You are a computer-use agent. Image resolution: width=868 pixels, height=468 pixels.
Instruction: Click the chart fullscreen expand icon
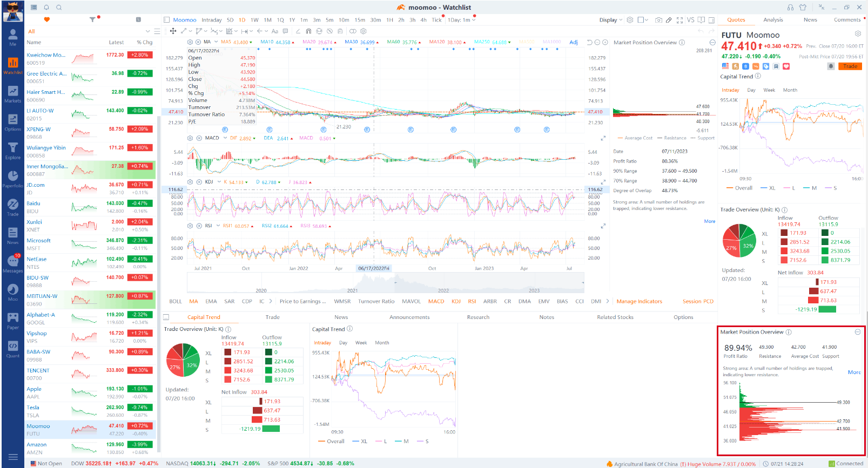tap(679, 20)
